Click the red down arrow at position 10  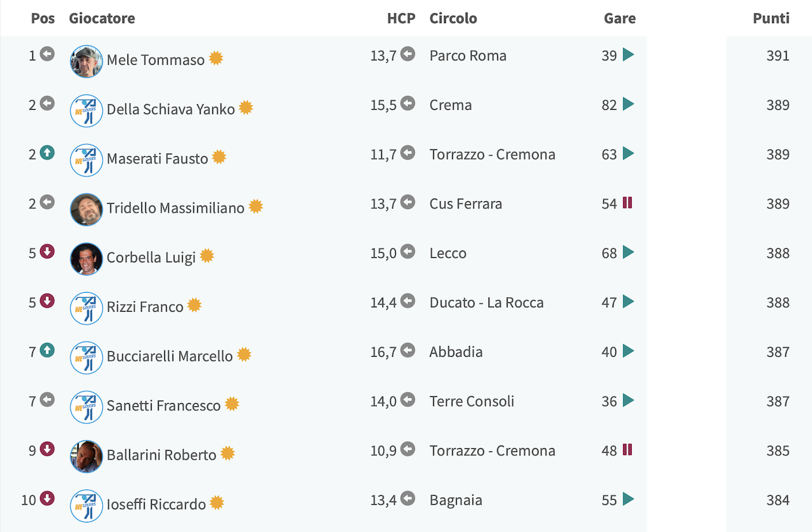point(48,499)
